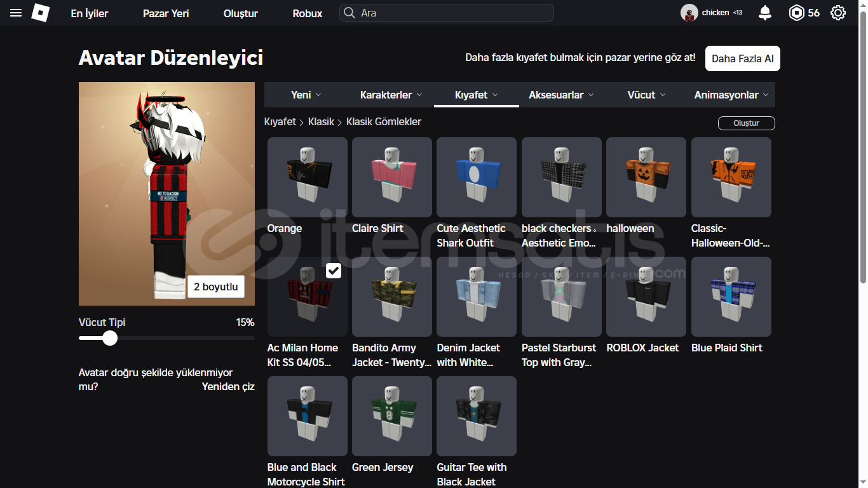Expand the Karakterler dropdown tab
Screen dimensions: 868x488
(391, 95)
